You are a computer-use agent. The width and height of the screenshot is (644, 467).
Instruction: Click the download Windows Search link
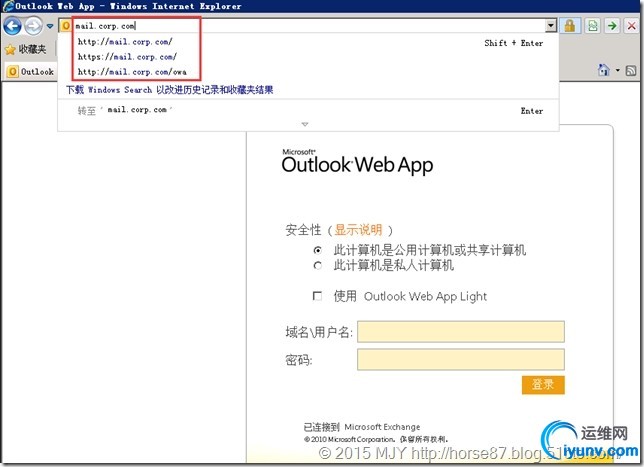click(170, 90)
